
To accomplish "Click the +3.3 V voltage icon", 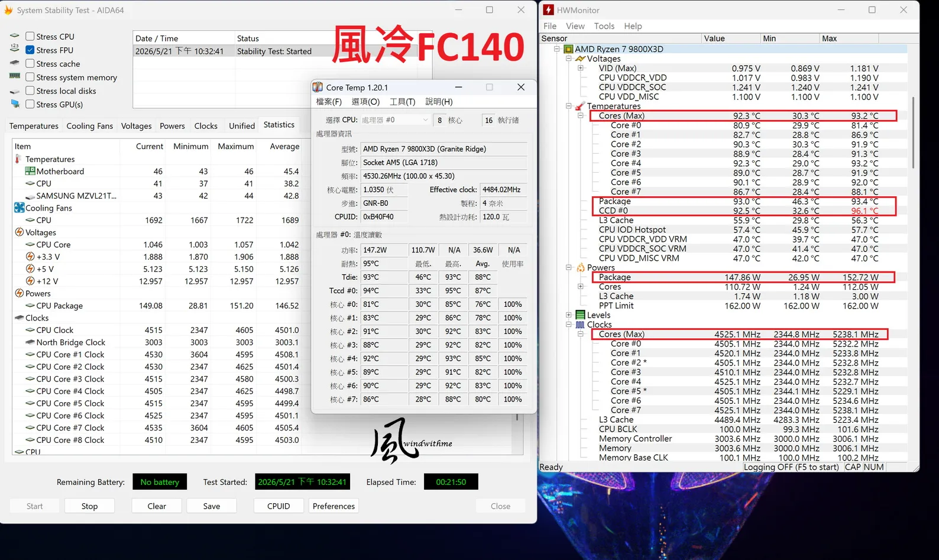I will tap(30, 257).
